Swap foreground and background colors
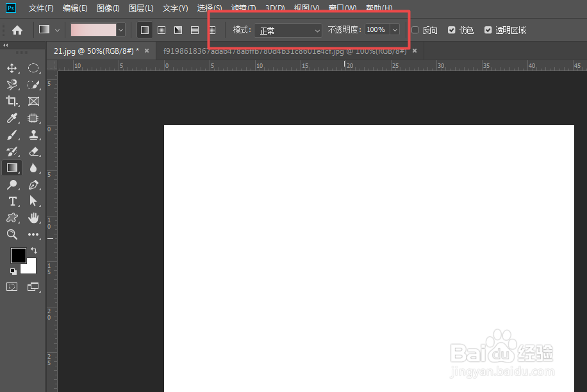The height and width of the screenshot is (392, 587). tap(34, 250)
